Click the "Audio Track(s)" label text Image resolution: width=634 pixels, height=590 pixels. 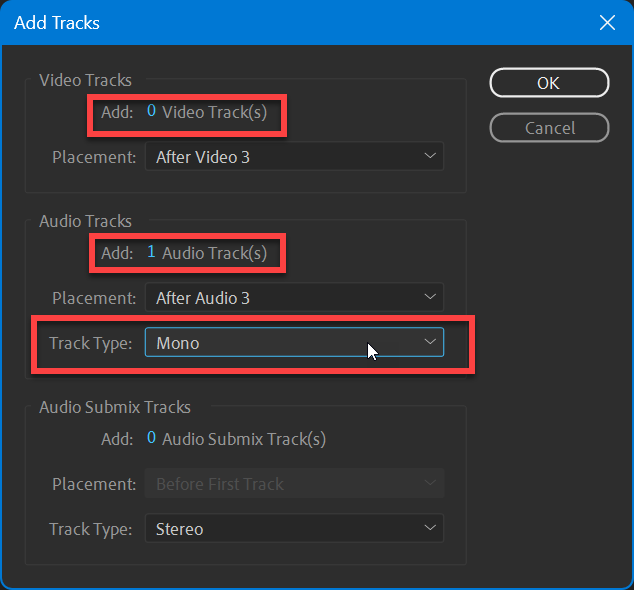coord(214,253)
